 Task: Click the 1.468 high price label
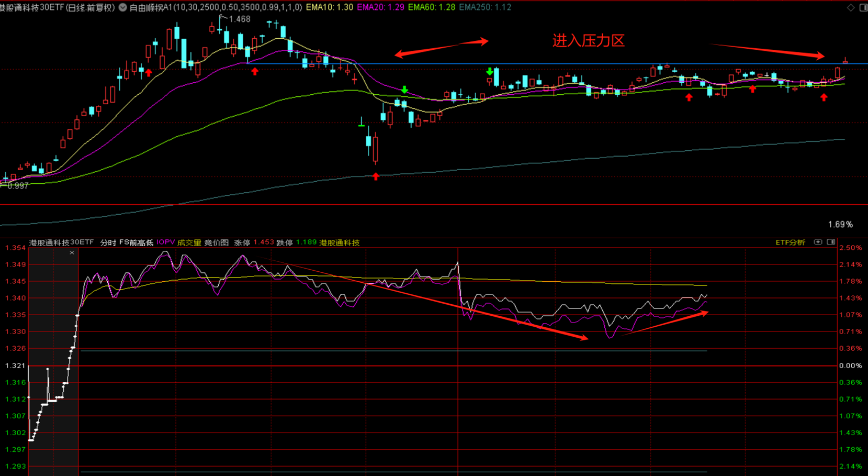point(240,19)
